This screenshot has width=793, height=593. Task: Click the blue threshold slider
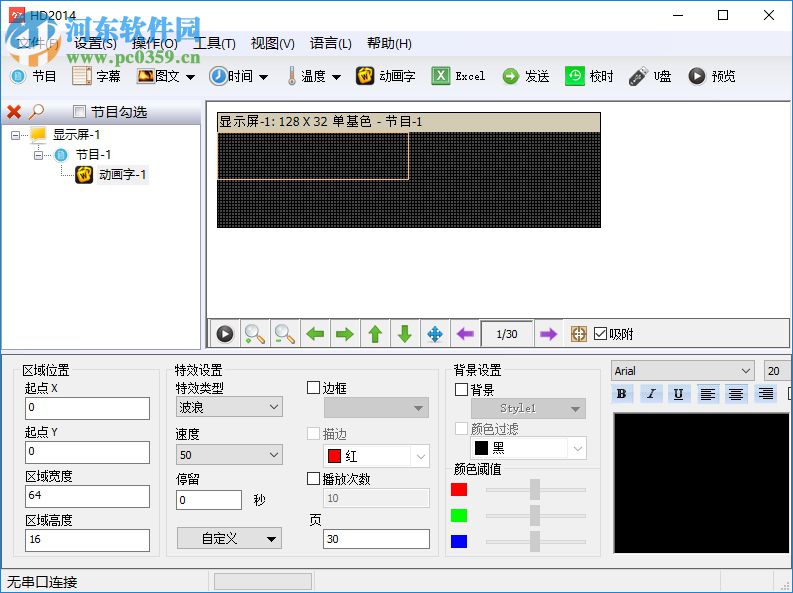(535, 541)
